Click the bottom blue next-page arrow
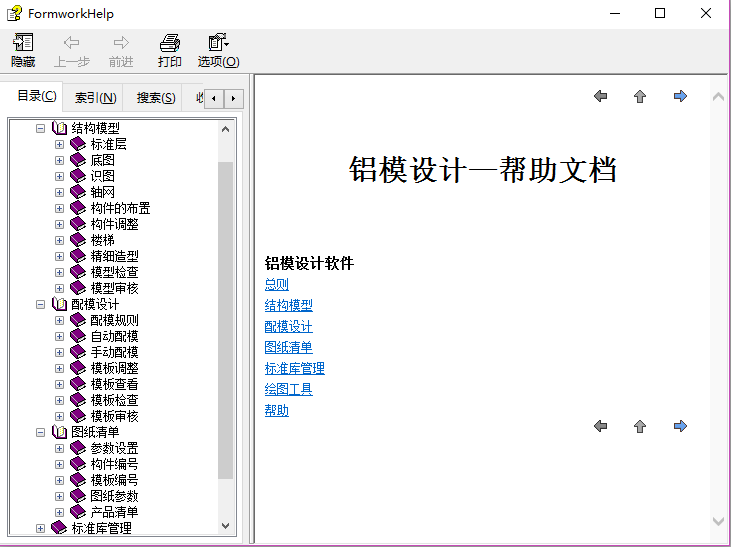 pos(680,426)
